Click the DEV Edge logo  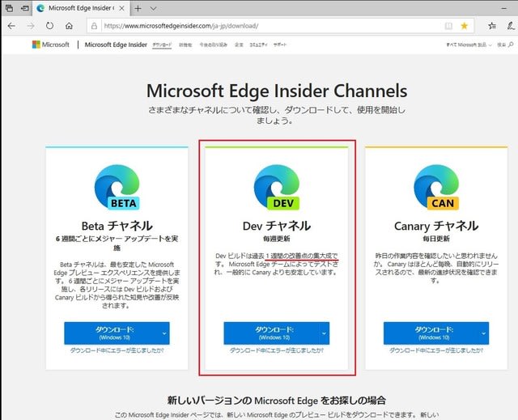(x=277, y=187)
